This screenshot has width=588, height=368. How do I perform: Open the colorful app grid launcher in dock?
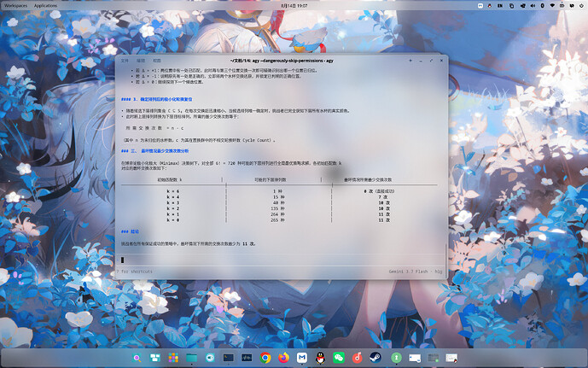pyautogui.click(x=173, y=358)
